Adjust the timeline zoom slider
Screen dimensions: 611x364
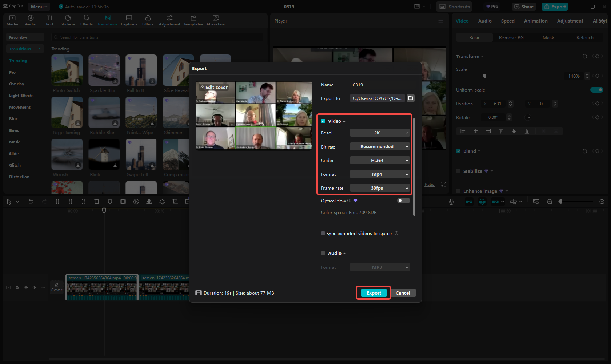click(560, 202)
